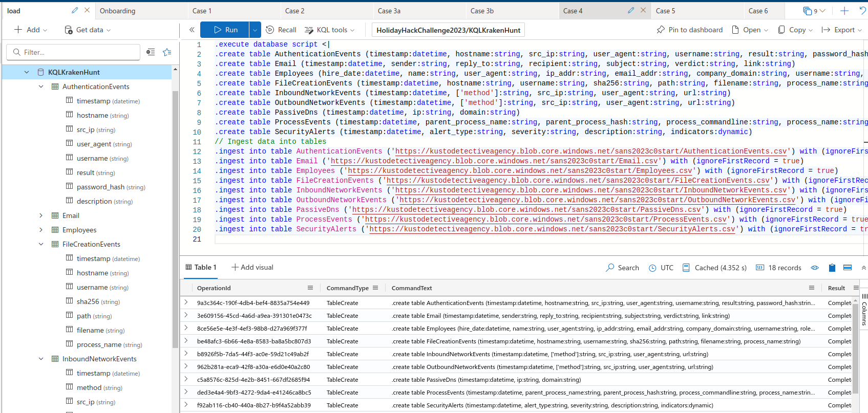Open the Export menu

(x=842, y=30)
